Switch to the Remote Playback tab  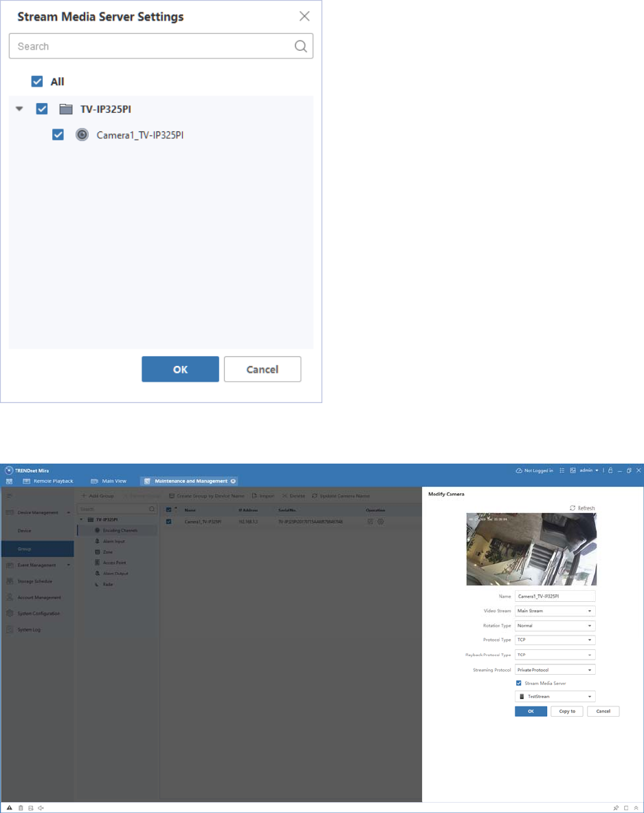47,481
